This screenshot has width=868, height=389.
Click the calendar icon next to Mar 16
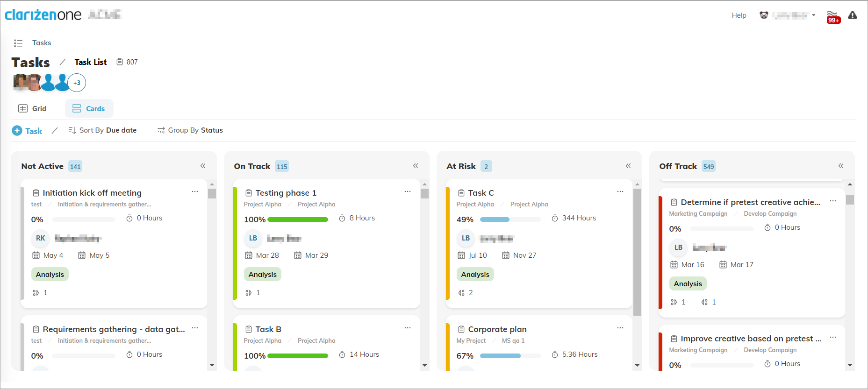coord(674,265)
